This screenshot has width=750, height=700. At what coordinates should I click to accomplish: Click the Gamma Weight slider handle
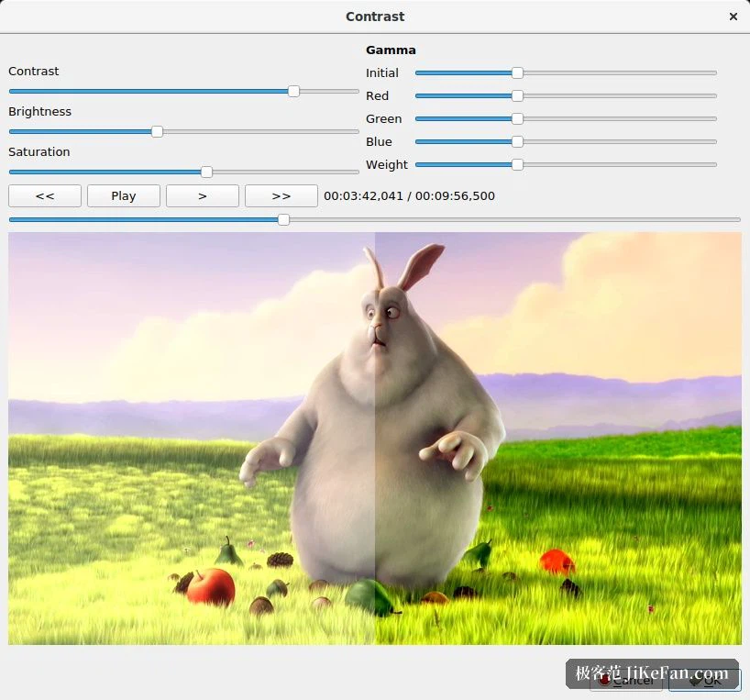click(x=517, y=165)
